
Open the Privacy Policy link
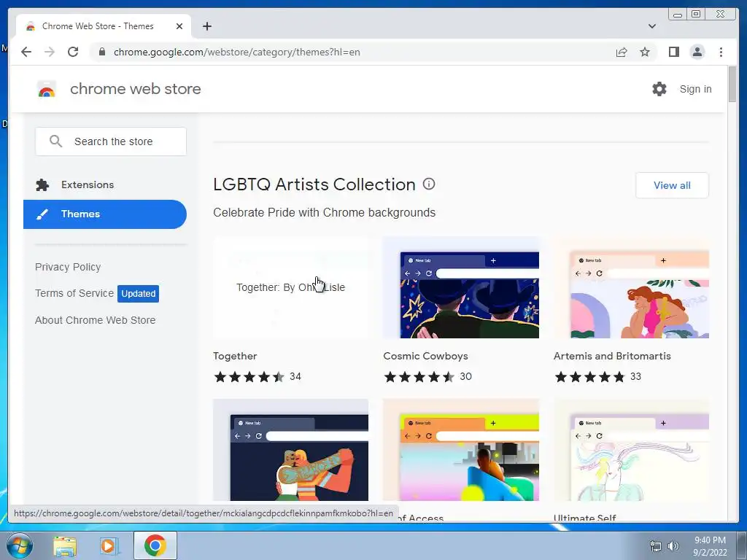tap(68, 267)
